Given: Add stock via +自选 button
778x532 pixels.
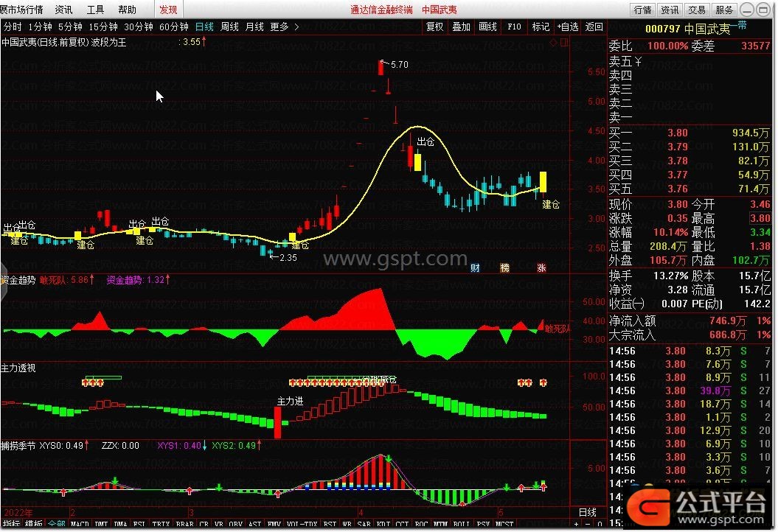Looking at the screenshot, I should pos(567,27).
